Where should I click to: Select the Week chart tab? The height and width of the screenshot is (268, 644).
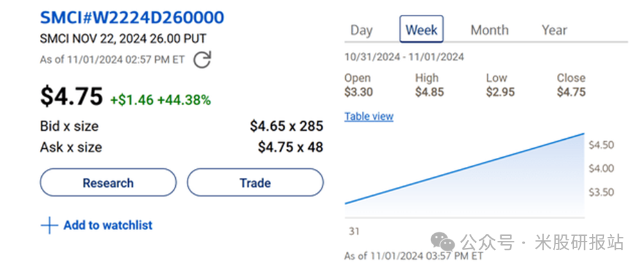pos(421,30)
